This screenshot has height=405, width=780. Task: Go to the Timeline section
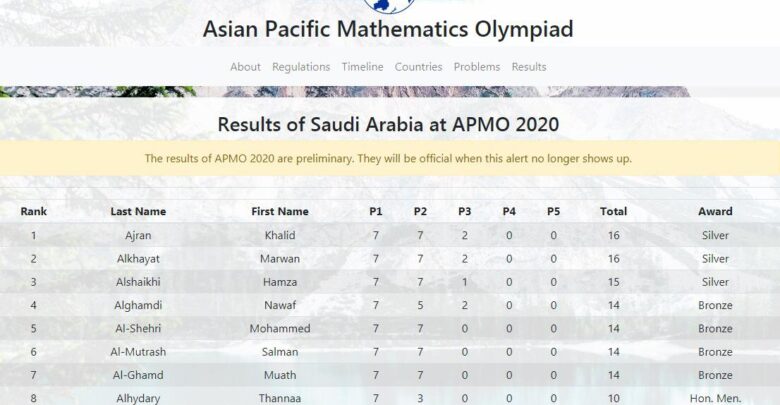click(362, 67)
